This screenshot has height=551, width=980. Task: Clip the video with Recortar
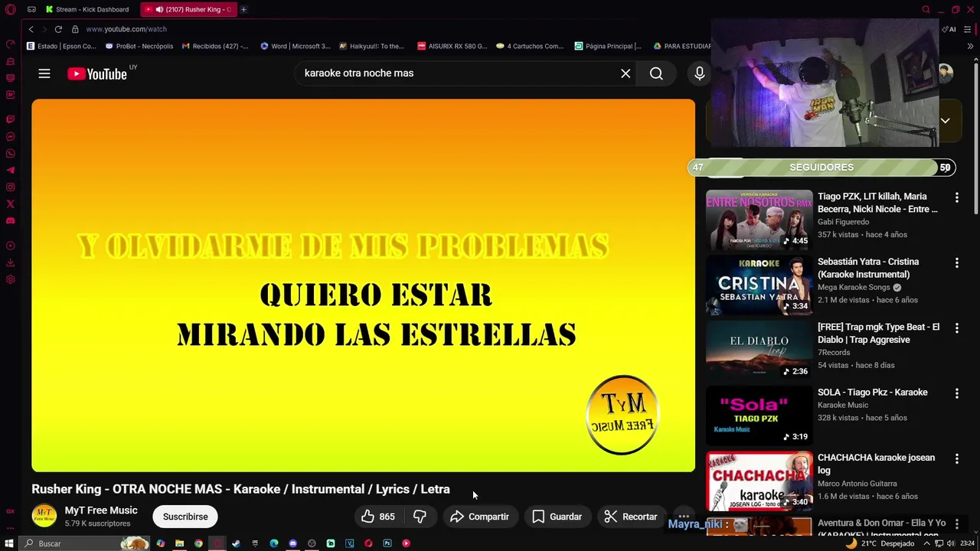point(631,517)
